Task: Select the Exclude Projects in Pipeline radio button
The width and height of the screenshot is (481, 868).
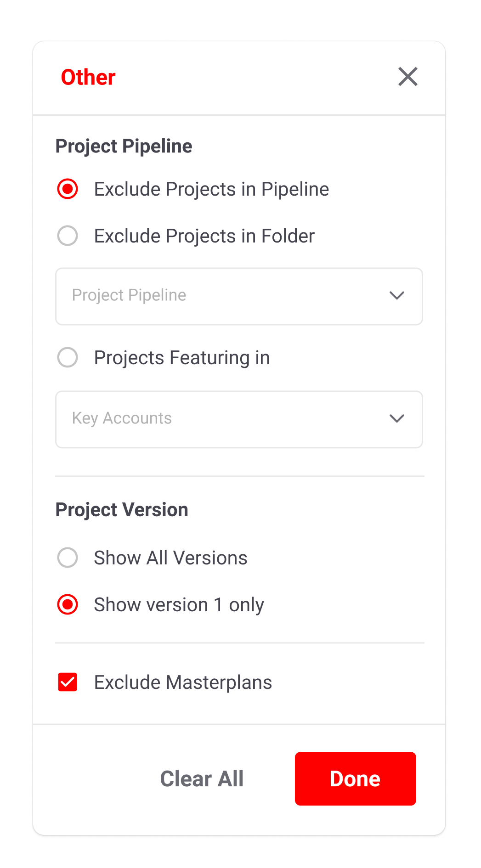Action: pos(68,189)
